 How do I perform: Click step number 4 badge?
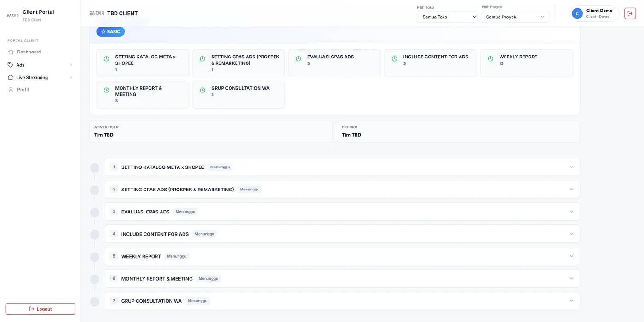[x=114, y=234]
